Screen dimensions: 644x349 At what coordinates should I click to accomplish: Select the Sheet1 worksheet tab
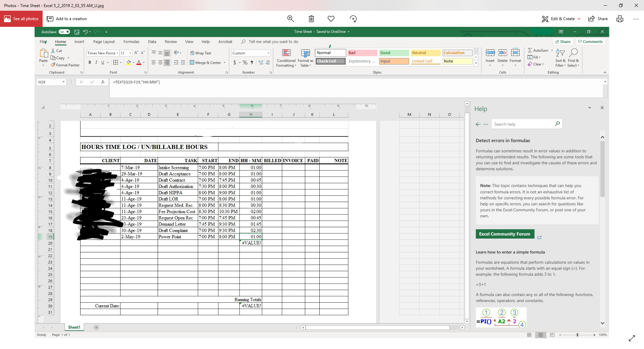pyautogui.click(x=74, y=328)
